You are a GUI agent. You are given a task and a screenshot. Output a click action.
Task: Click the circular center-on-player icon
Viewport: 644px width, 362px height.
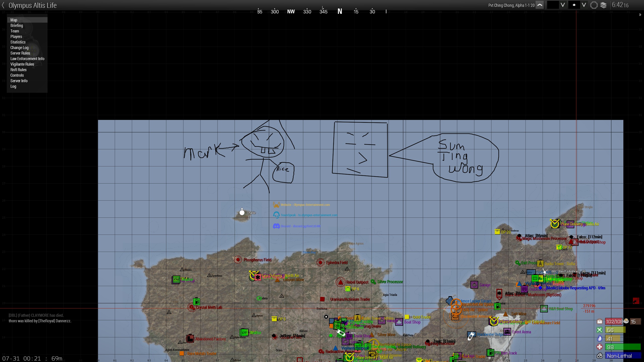pos(594,5)
